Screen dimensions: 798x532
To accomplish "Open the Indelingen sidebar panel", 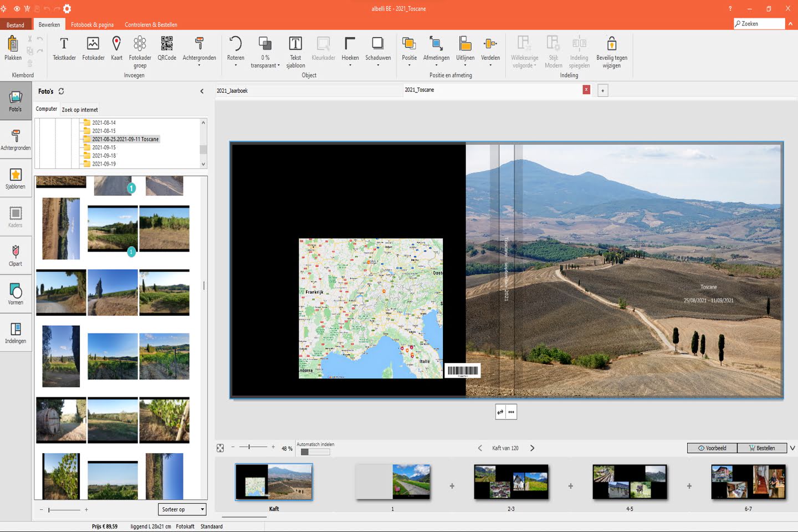I will click(x=16, y=333).
